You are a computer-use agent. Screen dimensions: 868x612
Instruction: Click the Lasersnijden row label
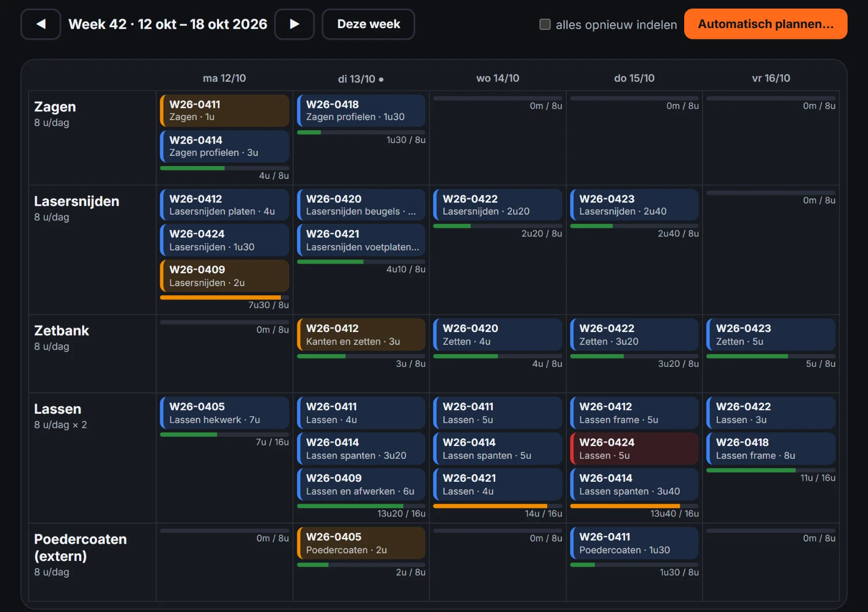tap(77, 201)
